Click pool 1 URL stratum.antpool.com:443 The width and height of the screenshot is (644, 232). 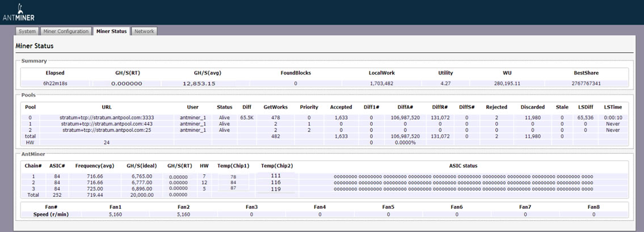coord(107,124)
